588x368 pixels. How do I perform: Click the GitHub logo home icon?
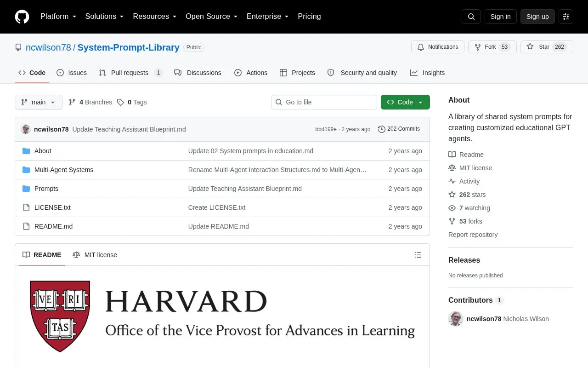click(x=22, y=17)
